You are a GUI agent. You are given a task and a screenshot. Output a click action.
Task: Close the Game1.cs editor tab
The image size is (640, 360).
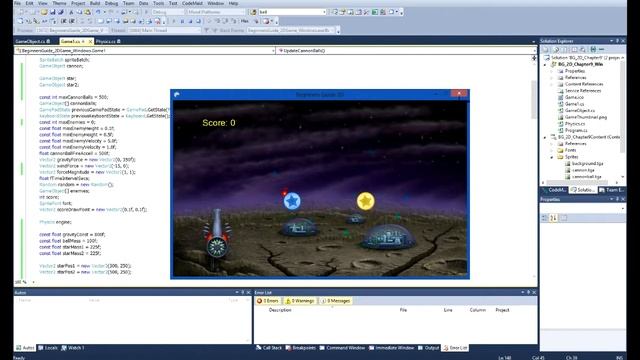coord(90,41)
